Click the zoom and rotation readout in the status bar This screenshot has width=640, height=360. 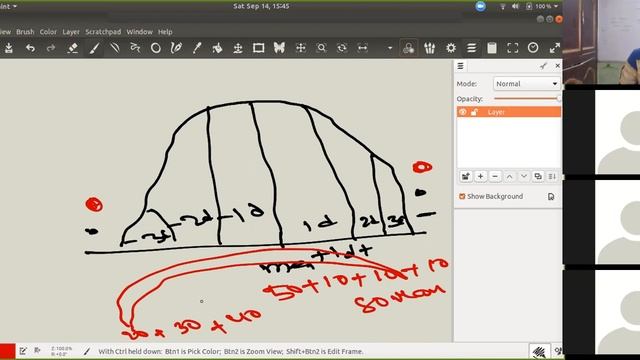coord(62,351)
